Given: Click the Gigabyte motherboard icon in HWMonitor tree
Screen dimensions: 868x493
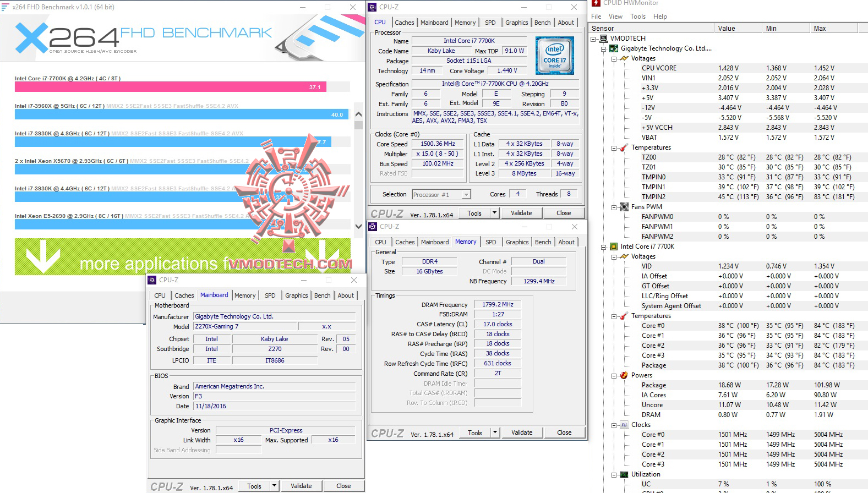Looking at the screenshot, I should 614,48.
